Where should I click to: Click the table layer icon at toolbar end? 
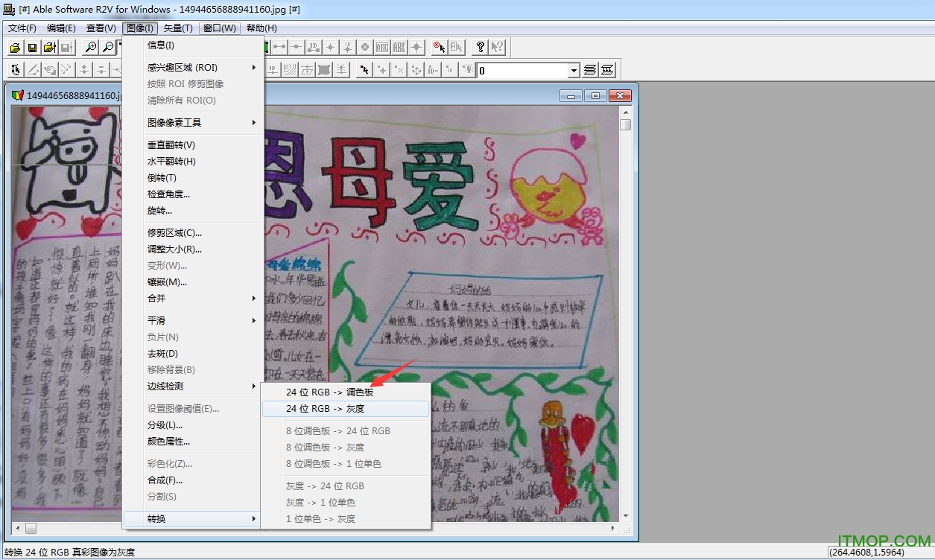(607, 70)
